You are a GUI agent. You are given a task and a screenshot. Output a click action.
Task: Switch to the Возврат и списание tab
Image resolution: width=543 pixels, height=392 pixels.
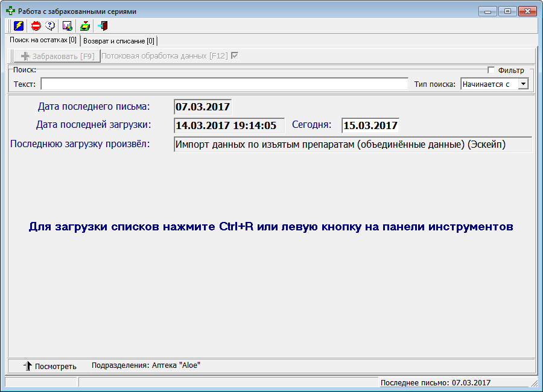point(119,41)
